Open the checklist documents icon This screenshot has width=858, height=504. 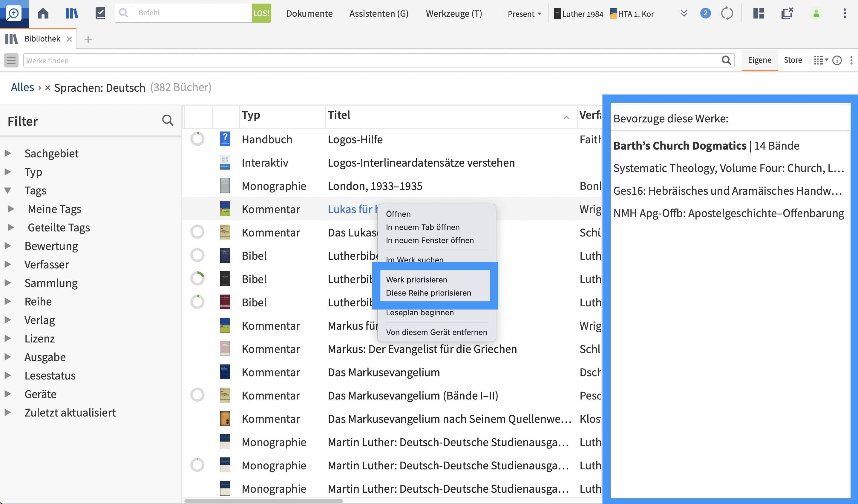click(100, 14)
